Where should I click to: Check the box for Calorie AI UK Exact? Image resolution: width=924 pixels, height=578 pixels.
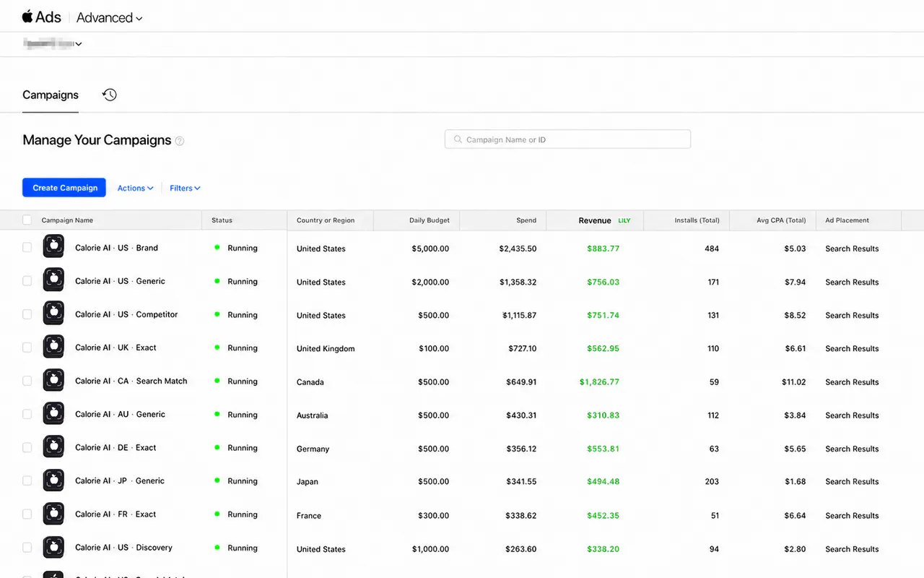point(27,347)
